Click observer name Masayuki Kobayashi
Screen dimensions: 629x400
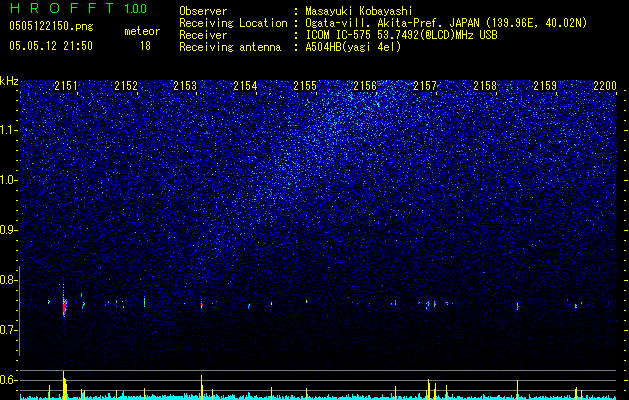359,11
